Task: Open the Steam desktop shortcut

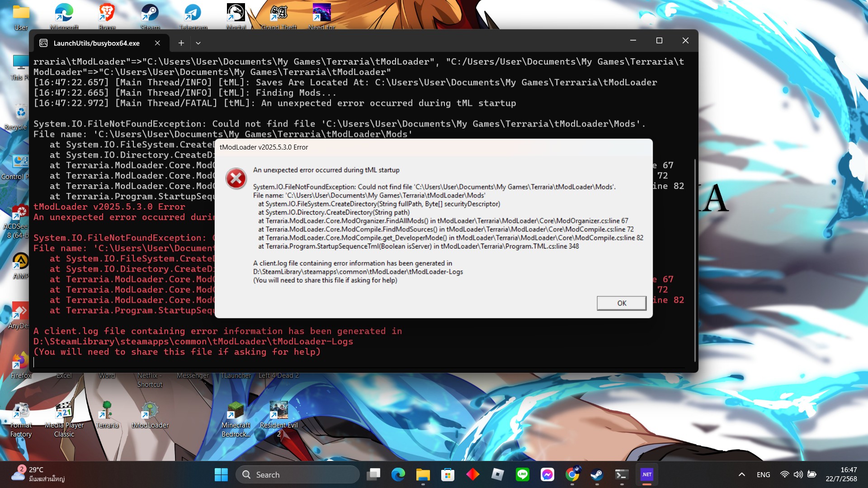Action: (150, 17)
